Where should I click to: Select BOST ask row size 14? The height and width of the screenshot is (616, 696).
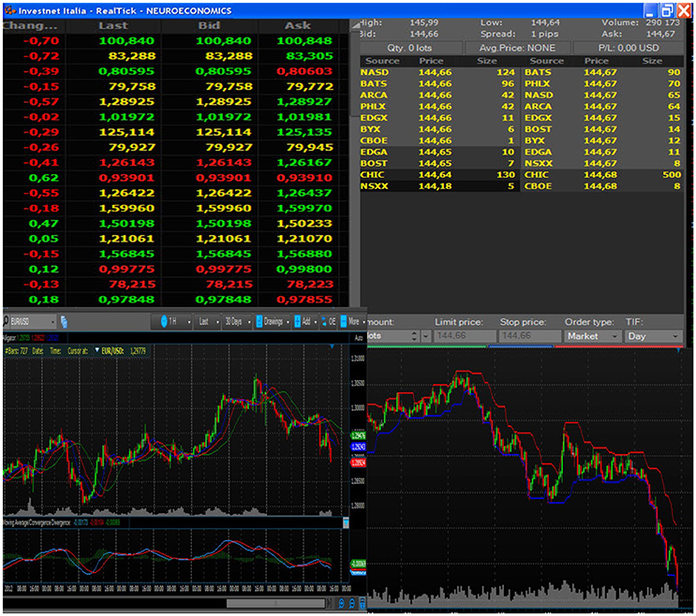602,129
